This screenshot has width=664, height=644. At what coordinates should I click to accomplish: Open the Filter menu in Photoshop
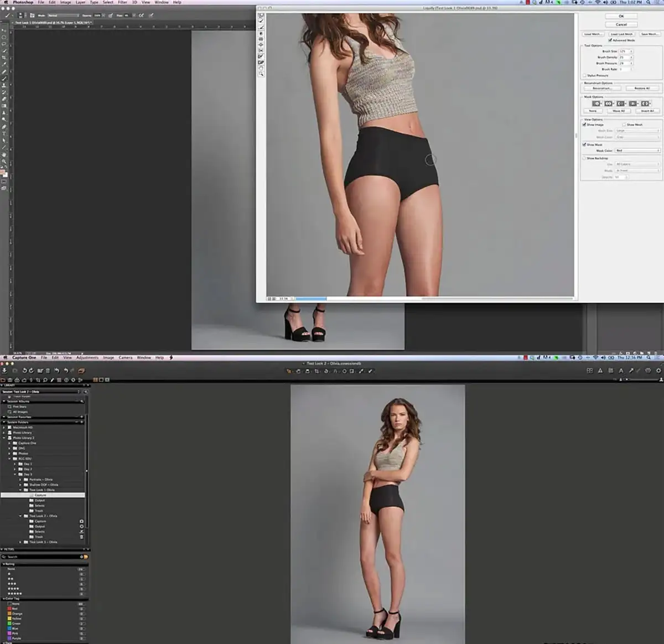[122, 2]
